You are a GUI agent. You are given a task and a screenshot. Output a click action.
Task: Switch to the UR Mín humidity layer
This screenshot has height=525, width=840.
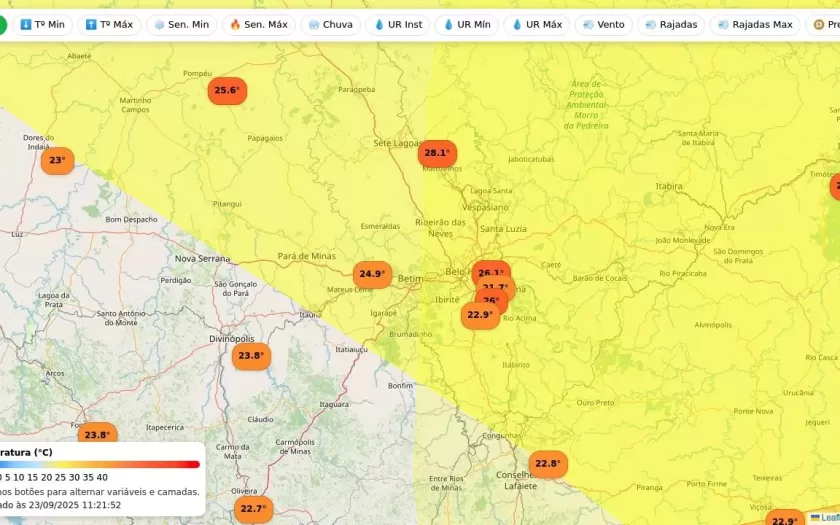click(466, 24)
